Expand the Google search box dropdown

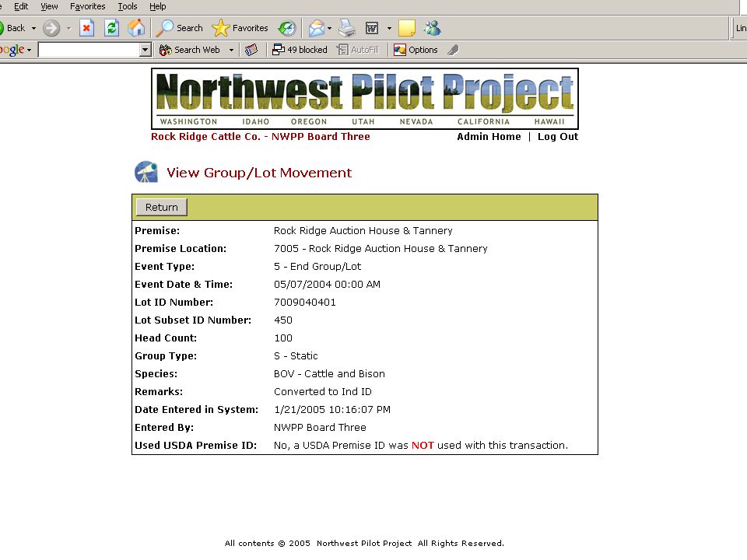pos(146,50)
